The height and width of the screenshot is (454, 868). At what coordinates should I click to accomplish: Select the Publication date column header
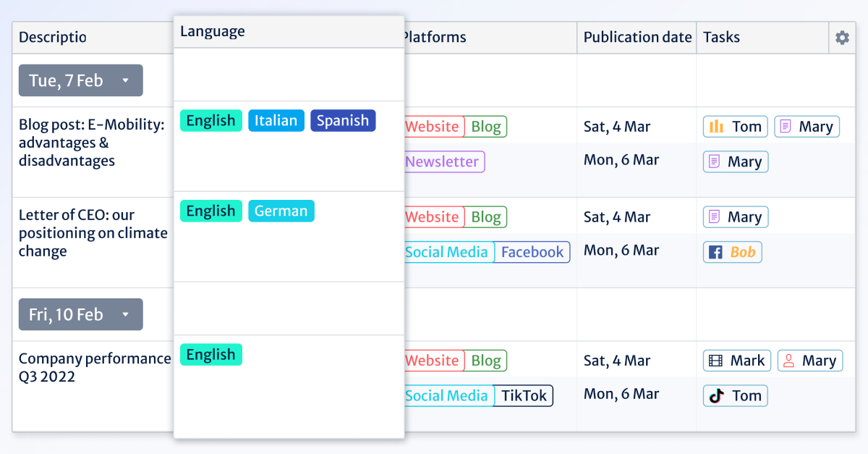coord(637,37)
